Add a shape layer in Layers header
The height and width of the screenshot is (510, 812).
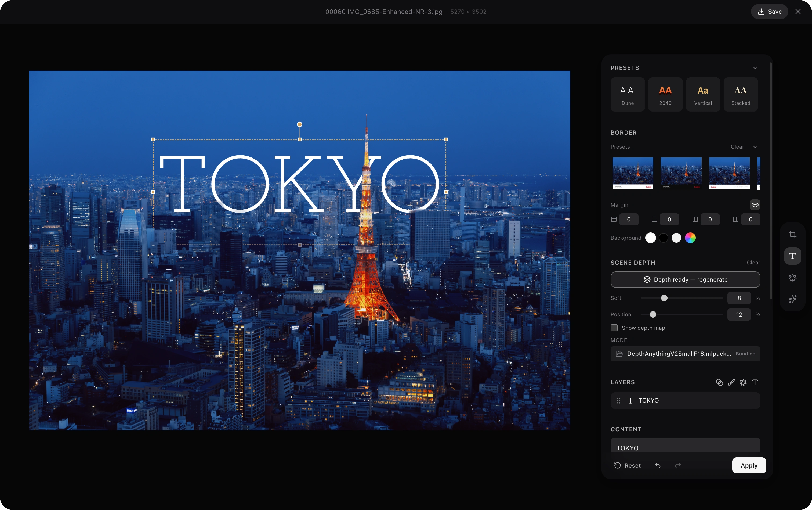tap(719, 382)
